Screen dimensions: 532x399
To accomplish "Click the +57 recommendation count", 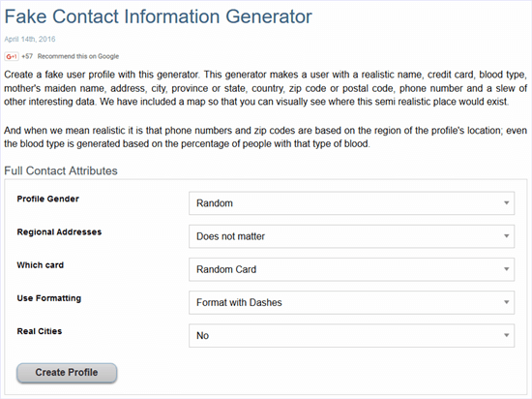I will coord(27,56).
